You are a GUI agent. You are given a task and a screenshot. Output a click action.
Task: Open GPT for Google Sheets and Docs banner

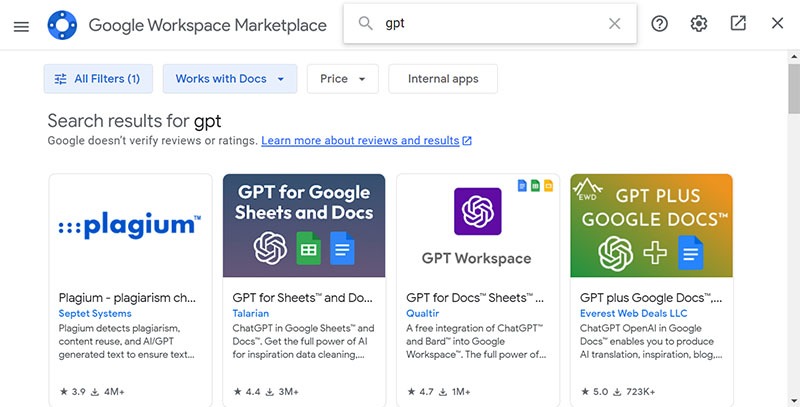pyautogui.click(x=304, y=225)
